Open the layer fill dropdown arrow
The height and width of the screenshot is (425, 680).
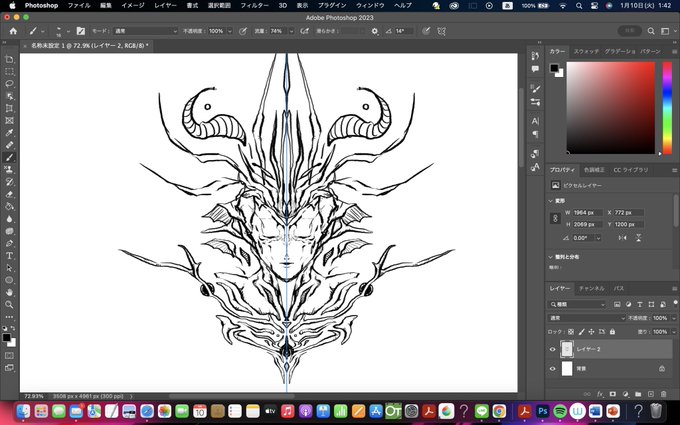coord(673,332)
